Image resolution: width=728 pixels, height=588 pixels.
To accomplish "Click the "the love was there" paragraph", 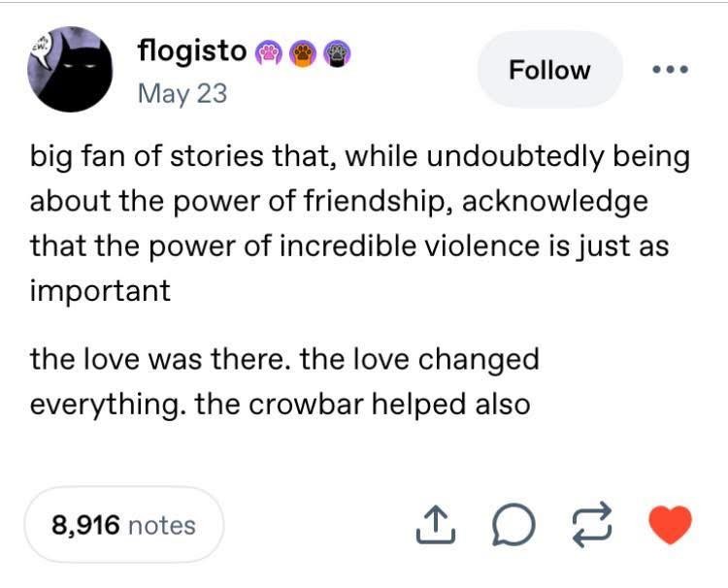I will 284,381.
